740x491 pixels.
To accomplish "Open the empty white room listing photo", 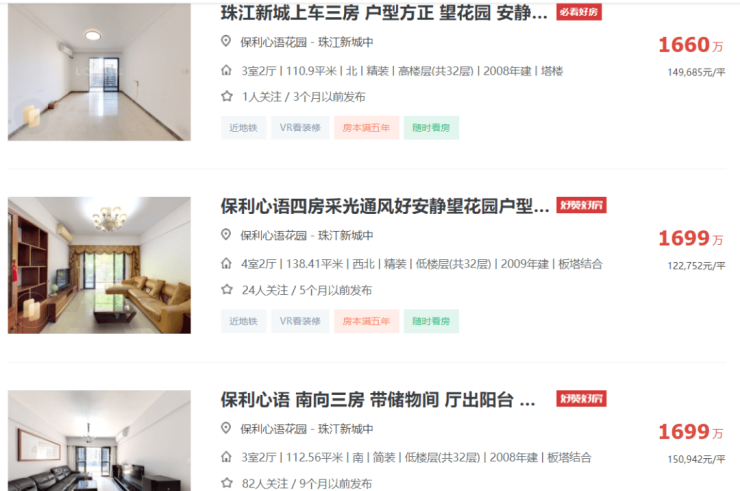I will click(x=99, y=72).
